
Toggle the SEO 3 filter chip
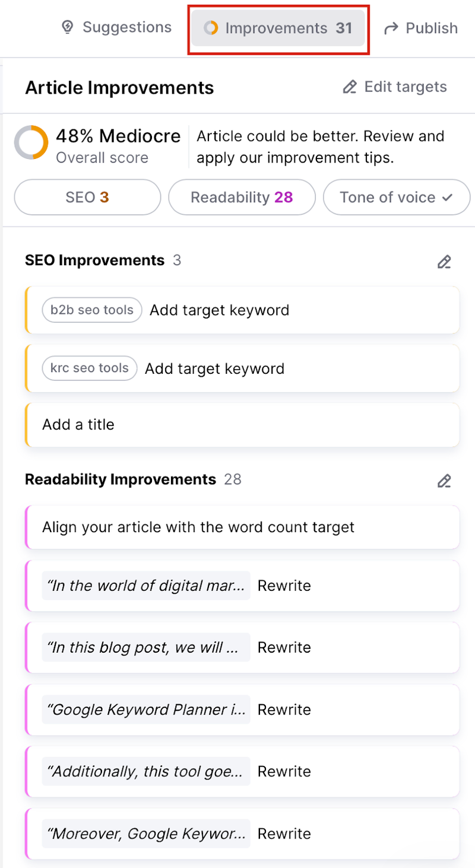[87, 197]
